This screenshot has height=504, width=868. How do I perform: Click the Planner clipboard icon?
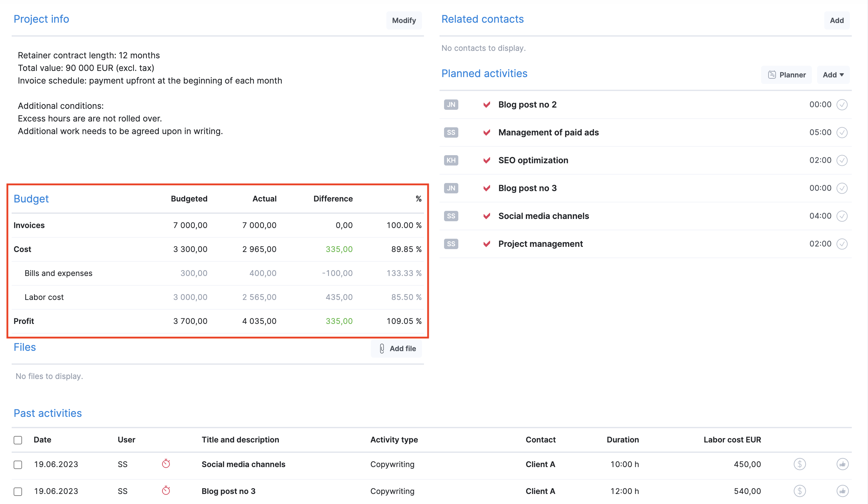point(772,75)
